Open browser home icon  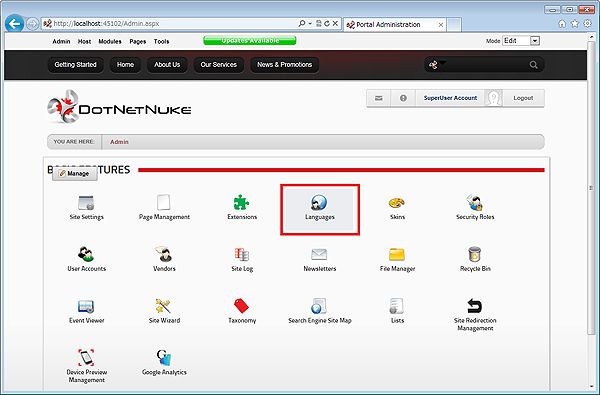click(x=562, y=24)
